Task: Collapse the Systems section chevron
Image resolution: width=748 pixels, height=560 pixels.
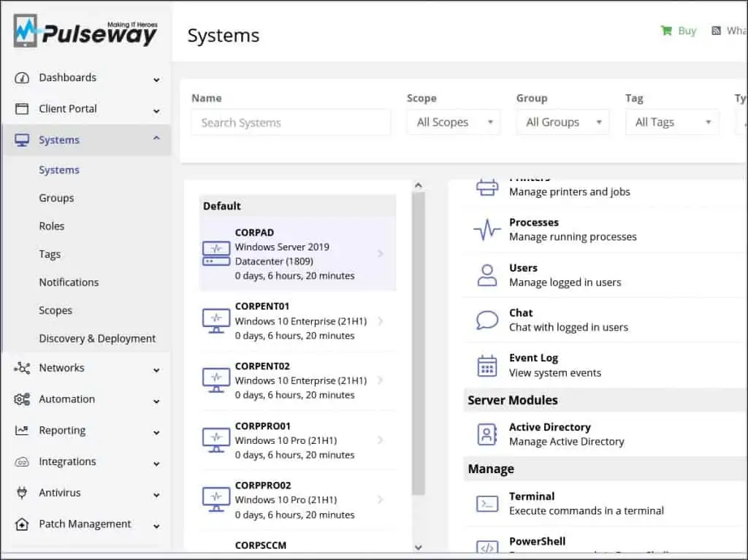Action: coord(156,138)
